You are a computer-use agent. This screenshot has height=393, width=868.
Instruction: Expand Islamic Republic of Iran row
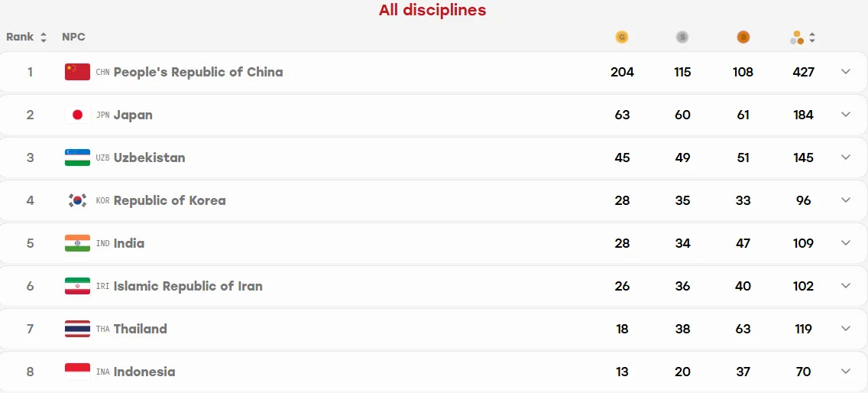pyautogui.click(x=845, y=285)
